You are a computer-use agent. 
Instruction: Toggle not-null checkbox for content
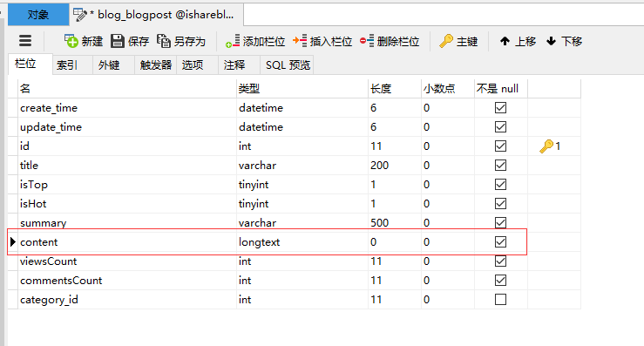click(500, 242)
